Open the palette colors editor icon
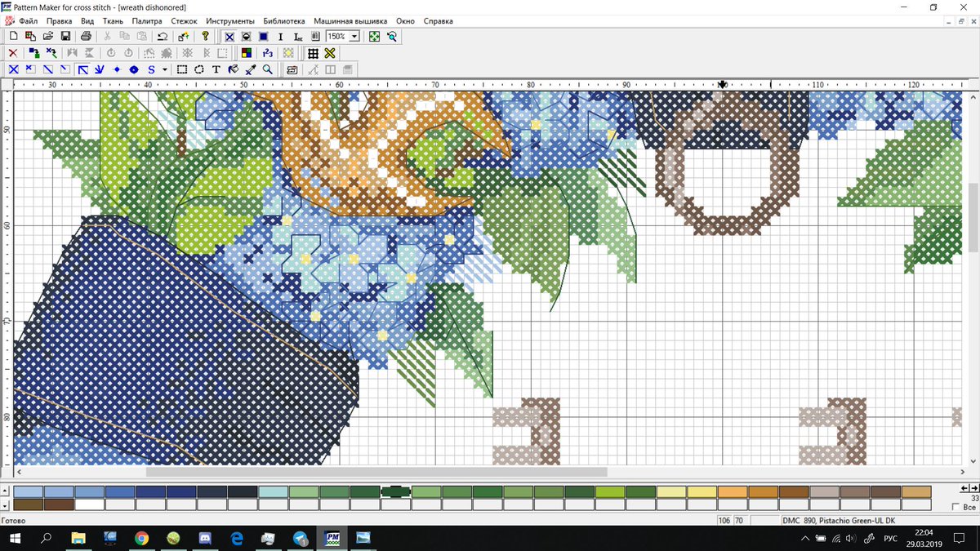The height and width of the screenshot is (551, 980). tap(247, 52)
